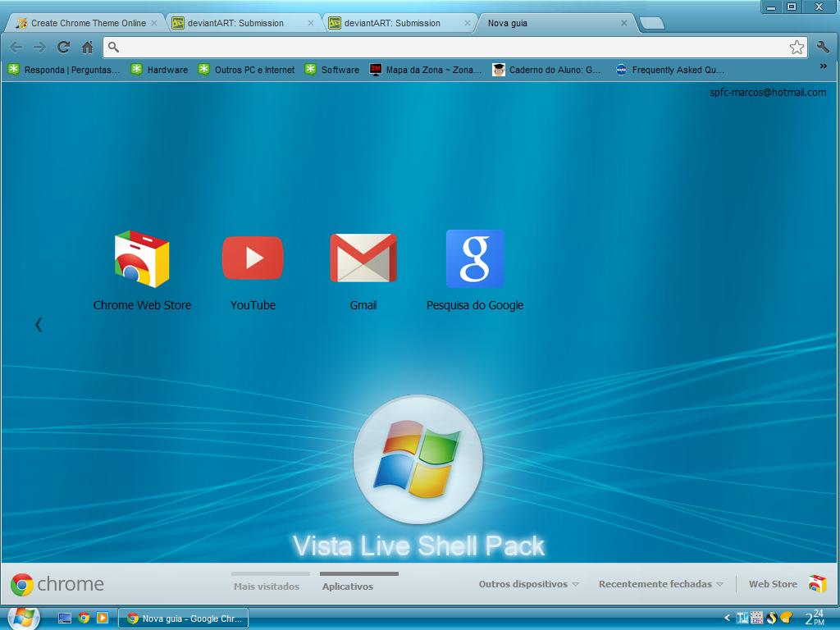840x630 pixels.
Task: Open the Pesquisa do Google app
Action: click(475, 258)
